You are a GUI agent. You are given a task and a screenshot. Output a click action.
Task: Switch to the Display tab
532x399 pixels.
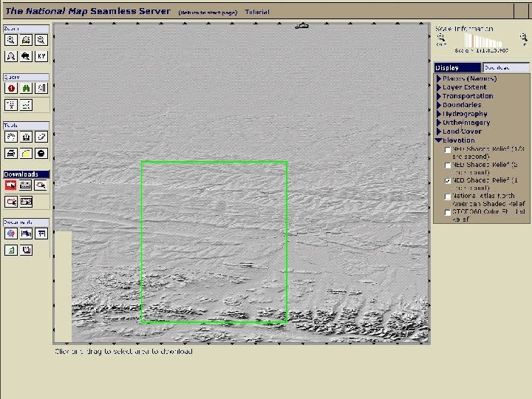(x=457, y=68)
